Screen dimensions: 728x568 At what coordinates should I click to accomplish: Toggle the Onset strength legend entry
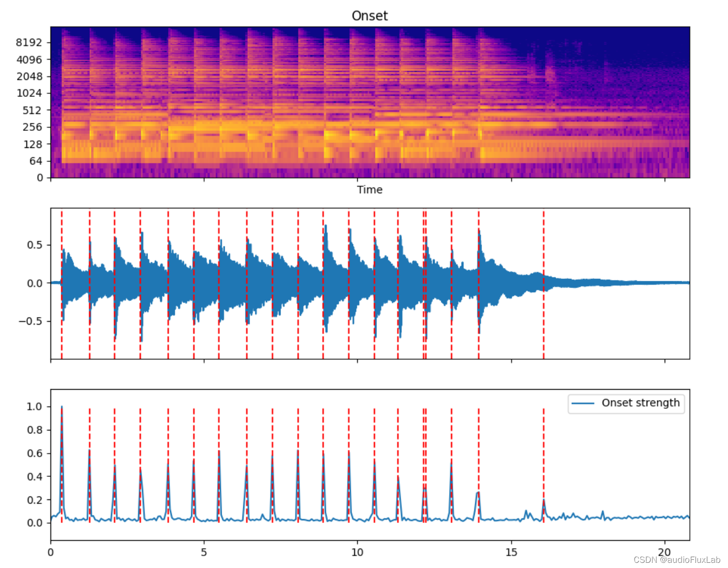(641, 403)
